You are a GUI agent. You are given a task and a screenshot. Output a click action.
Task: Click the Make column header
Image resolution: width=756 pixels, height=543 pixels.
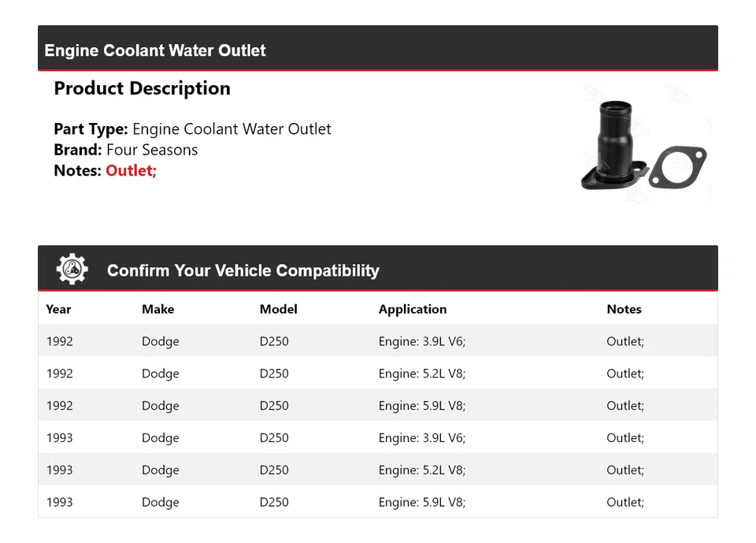click(x=157, y=309)
